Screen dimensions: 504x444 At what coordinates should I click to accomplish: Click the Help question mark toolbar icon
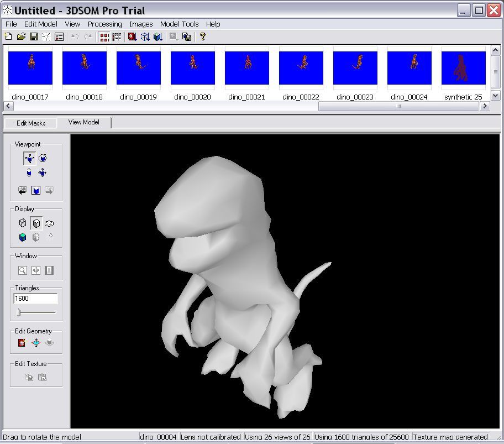[202, 36]
